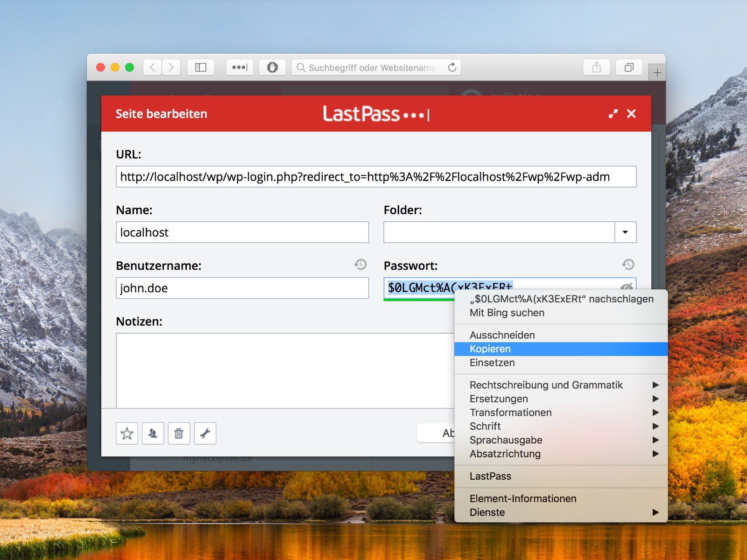
Task: Click the Safari forward arrow
Action: coord(171,67)
